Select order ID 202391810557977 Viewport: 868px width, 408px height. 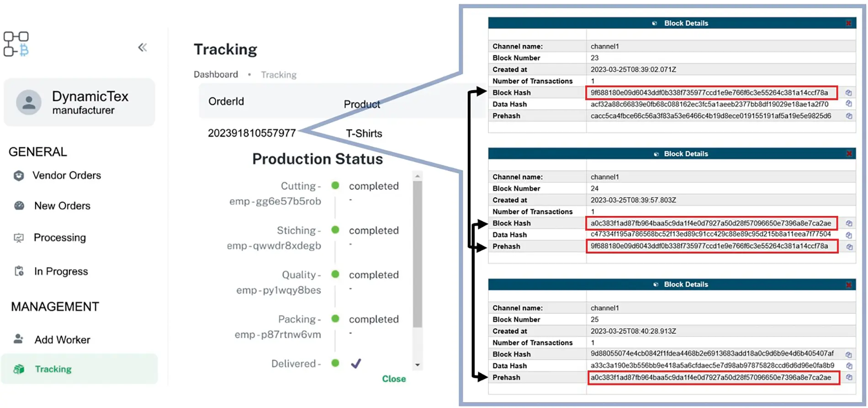tap(252, 133)
